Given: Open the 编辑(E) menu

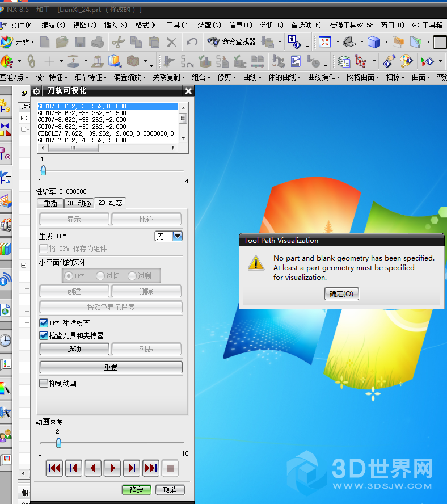Looking at the screenshot, I should (53, 25).
